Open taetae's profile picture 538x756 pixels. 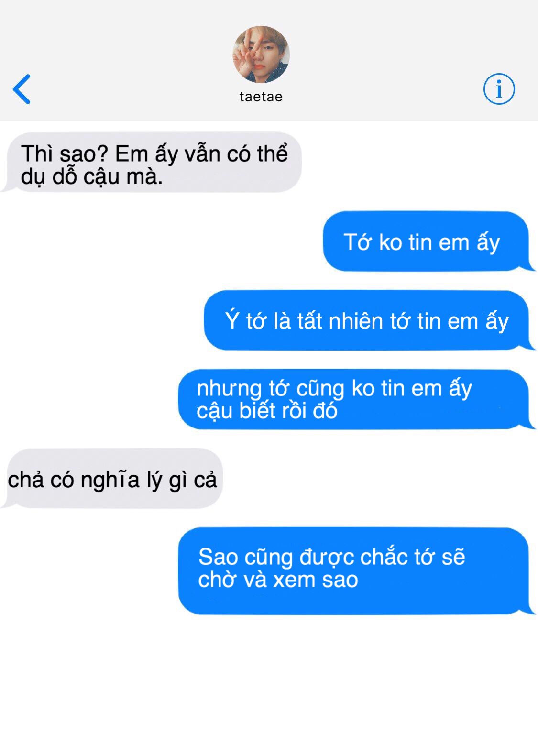click(x=261, y=55)
